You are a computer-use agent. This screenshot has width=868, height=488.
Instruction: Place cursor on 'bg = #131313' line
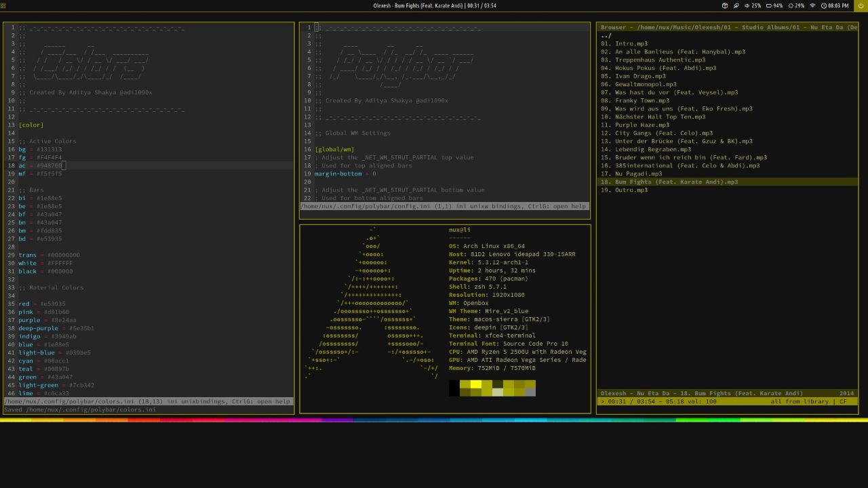tap(40, 149)
